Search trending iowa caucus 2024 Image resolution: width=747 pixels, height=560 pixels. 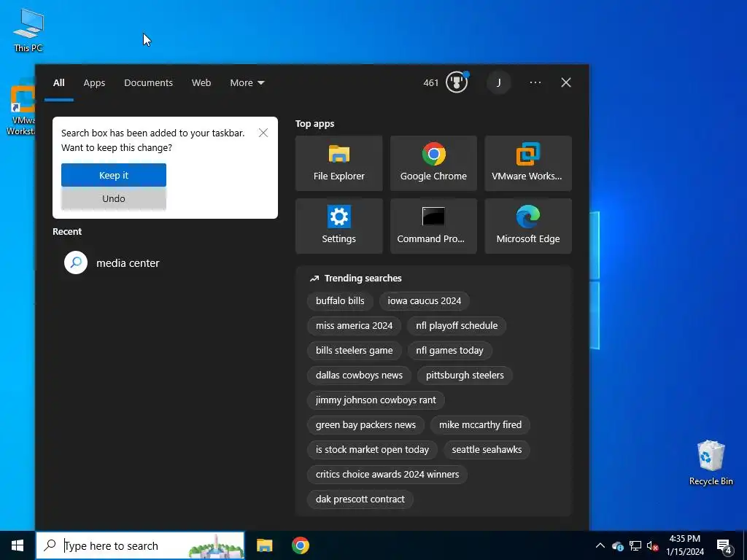click(424, 301)
